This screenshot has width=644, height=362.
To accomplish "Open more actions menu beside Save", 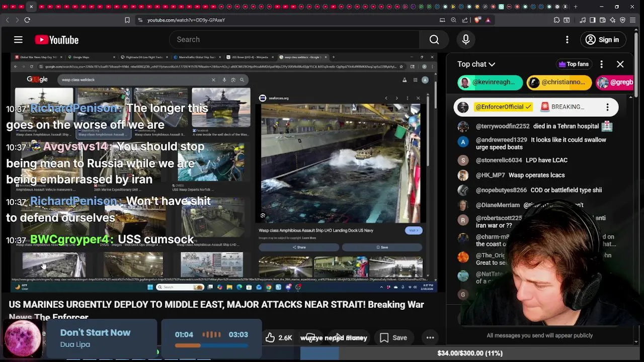I will (x=430, y=338).
